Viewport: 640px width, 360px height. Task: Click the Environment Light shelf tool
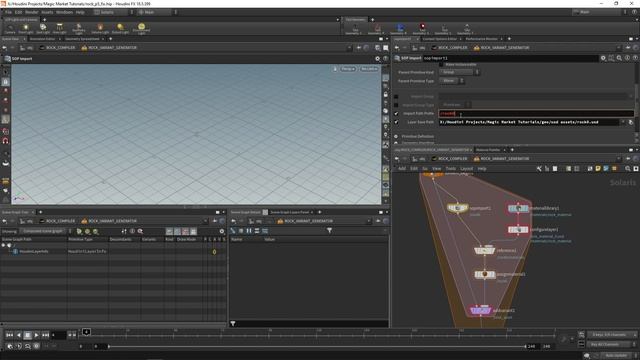[141, 29]
